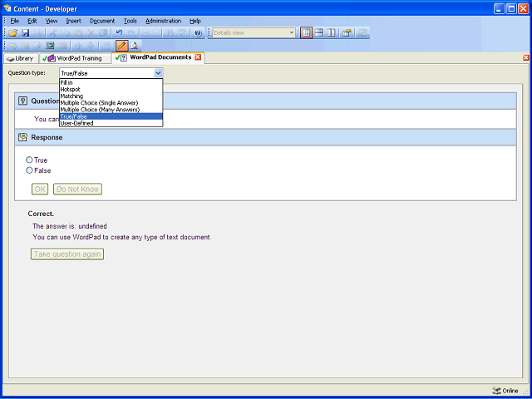The image size is (532, 399).
Task: Select the False radio button
Action: tap(30, 170)
